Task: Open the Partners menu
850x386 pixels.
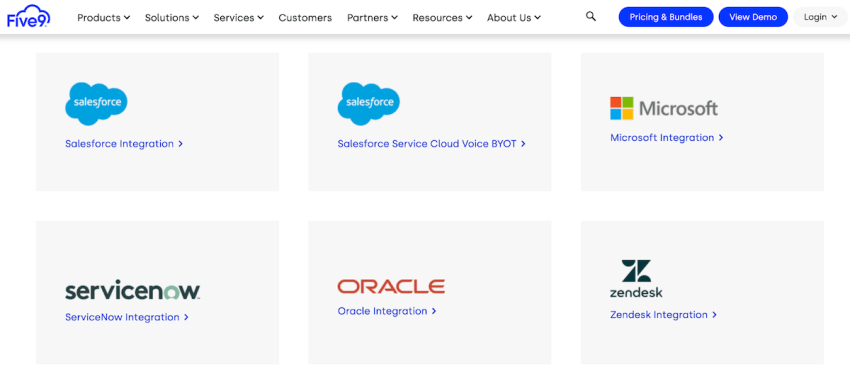Action: 372,17
